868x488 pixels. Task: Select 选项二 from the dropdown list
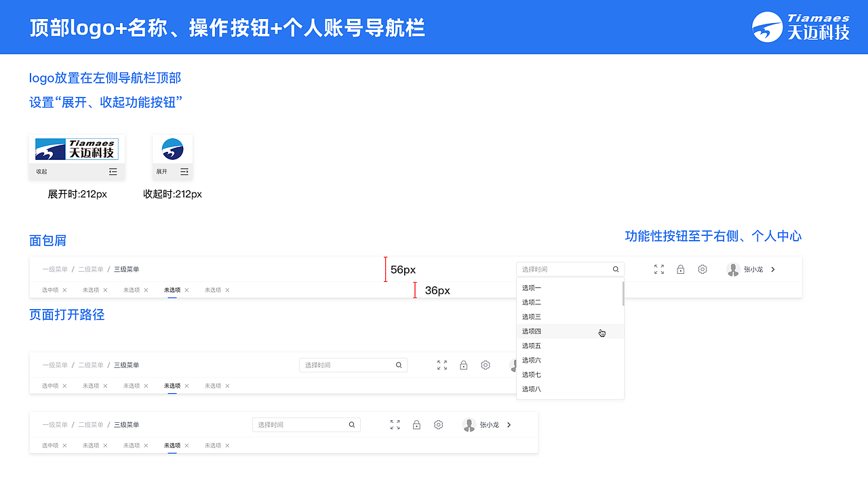[x=570, y=302]
